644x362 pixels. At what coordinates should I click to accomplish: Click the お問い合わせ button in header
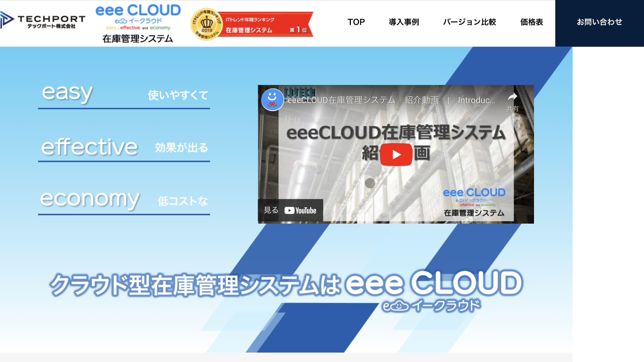coord(599,22)
